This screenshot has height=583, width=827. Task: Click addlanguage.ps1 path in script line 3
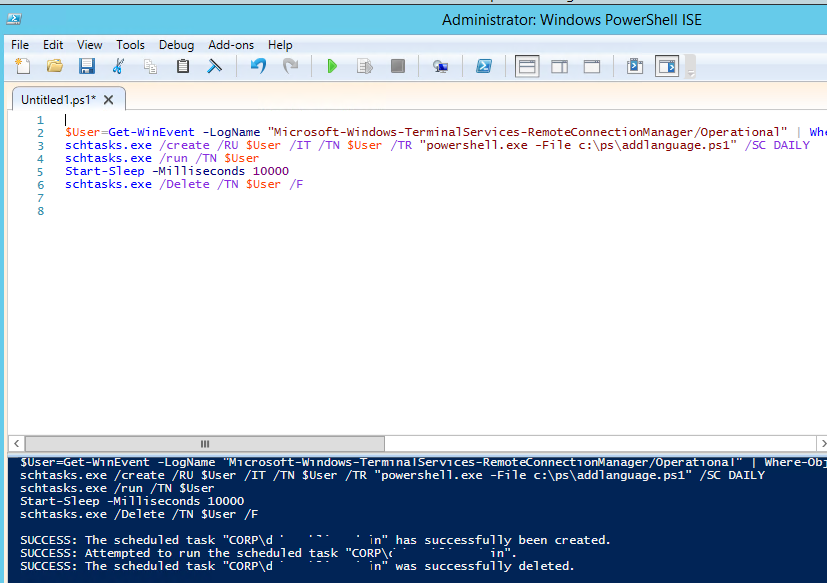click(x=653, y=145)
